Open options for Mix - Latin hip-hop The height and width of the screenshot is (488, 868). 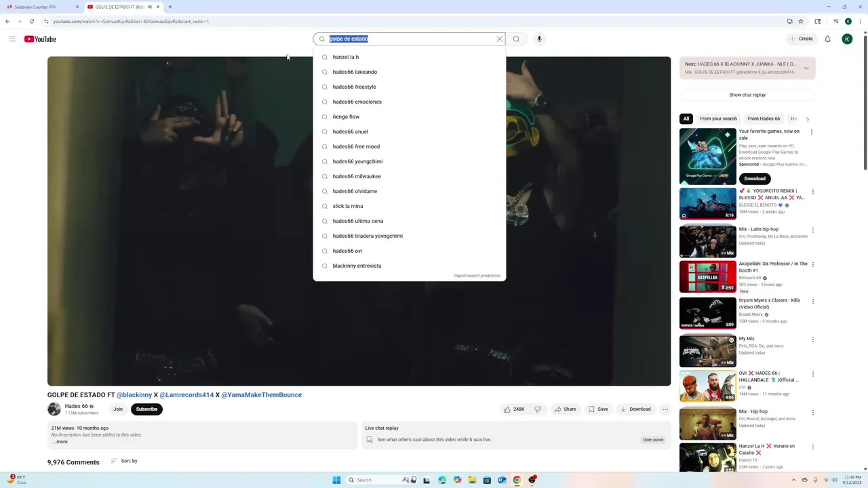(813, 230)
